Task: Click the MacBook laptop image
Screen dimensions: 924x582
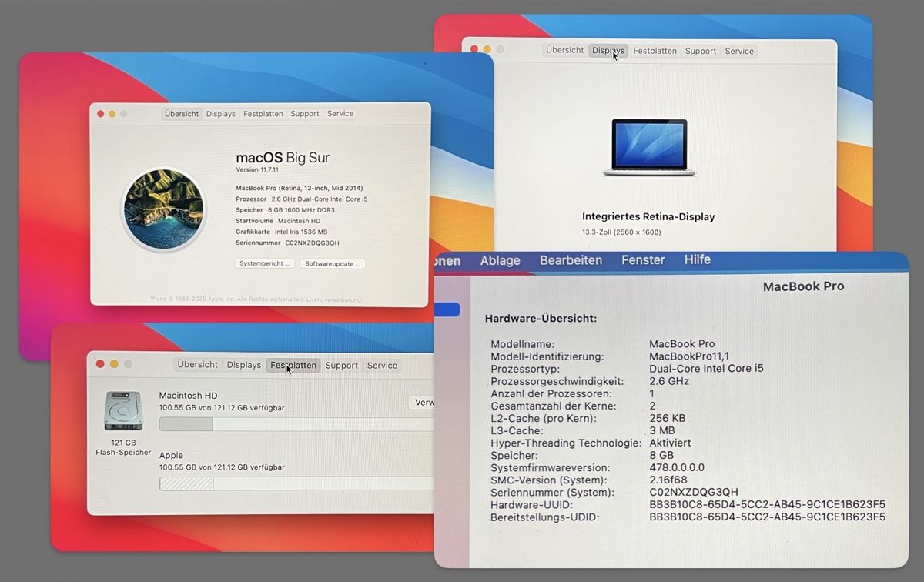Action: click(649, 148)
